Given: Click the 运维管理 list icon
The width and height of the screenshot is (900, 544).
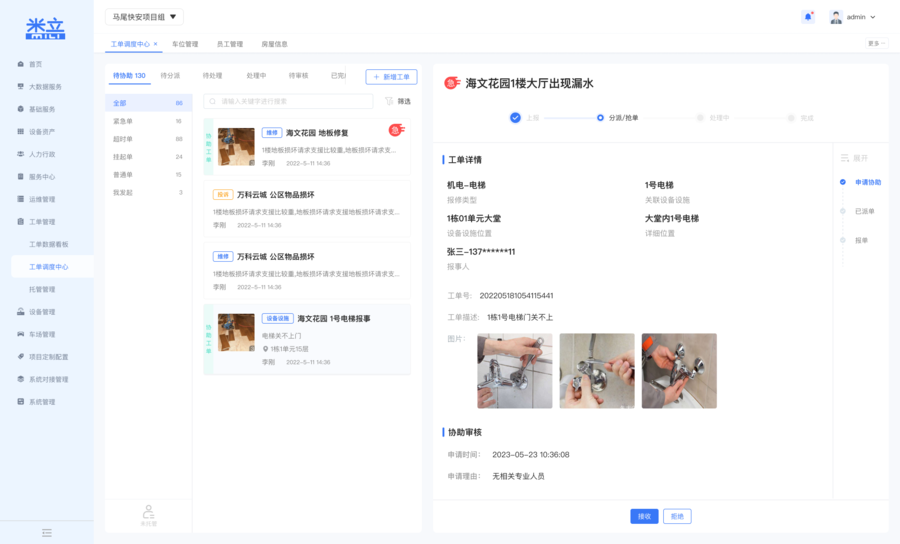Looking at the screenshot, I should point(21,199).
